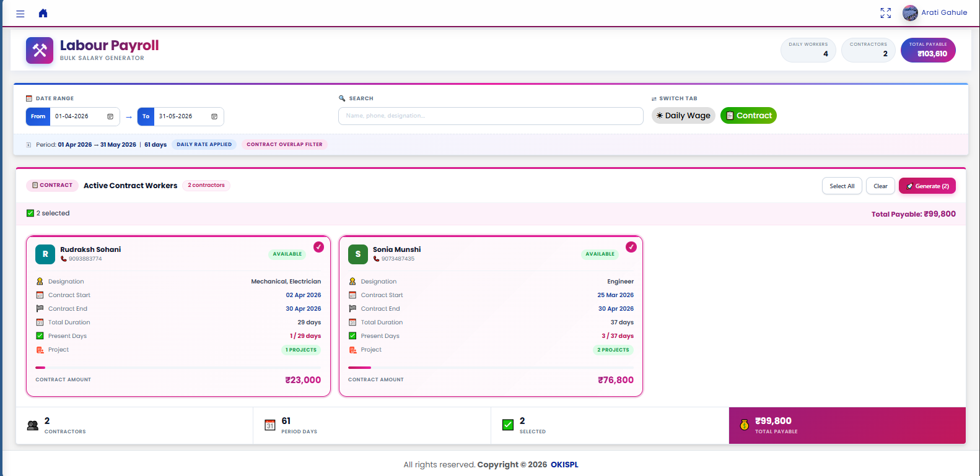Click Period Days calendar icon in footer

(270, 425)
